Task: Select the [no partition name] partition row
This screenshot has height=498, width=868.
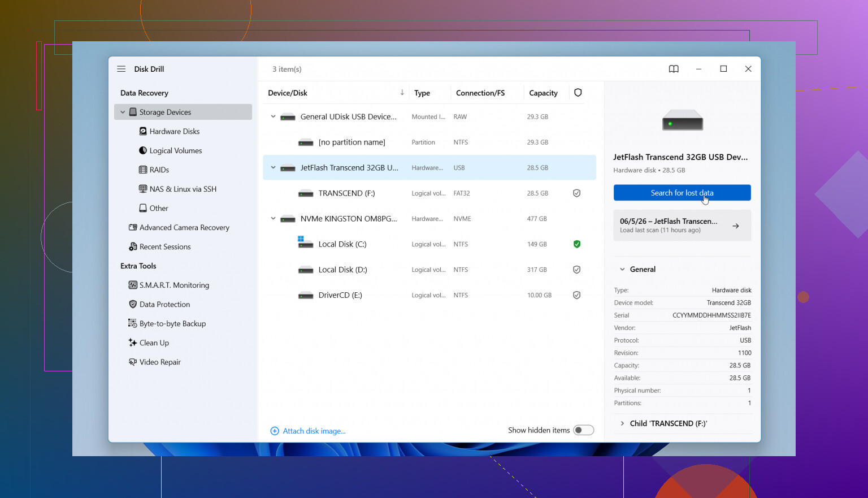Action: [x=429, y=142]
